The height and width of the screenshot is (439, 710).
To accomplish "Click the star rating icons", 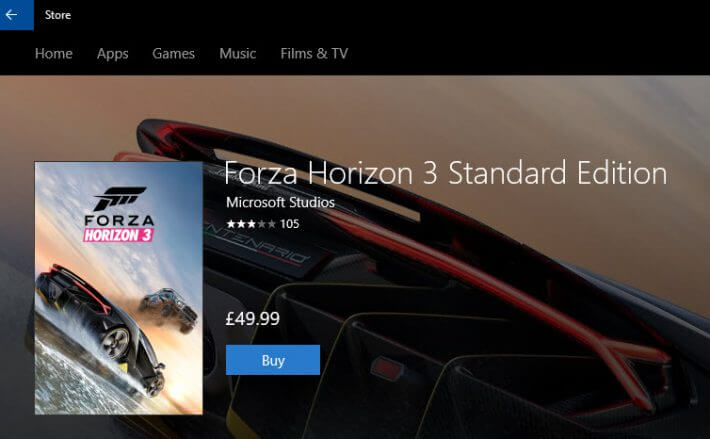I will tap(251, 224).
